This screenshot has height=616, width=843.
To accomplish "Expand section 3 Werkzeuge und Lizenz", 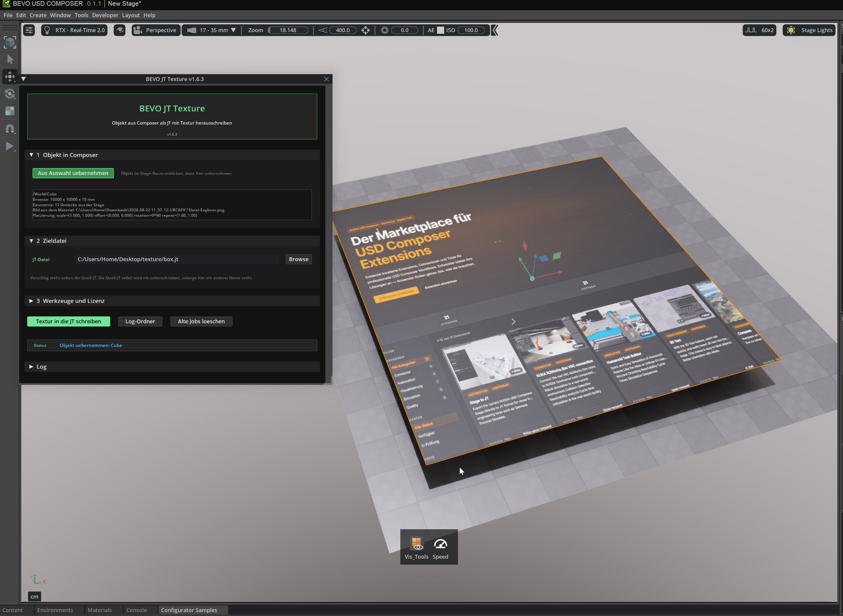I will 31,301.
